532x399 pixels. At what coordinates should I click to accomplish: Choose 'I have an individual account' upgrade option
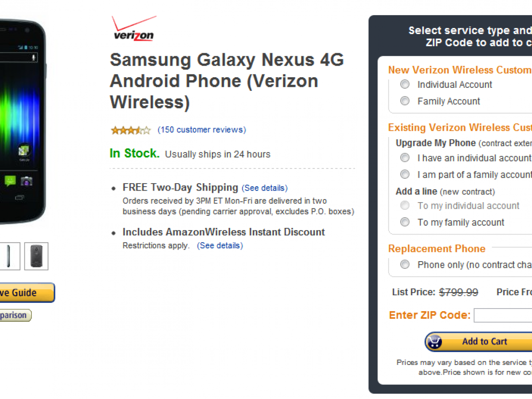[405, 158]
